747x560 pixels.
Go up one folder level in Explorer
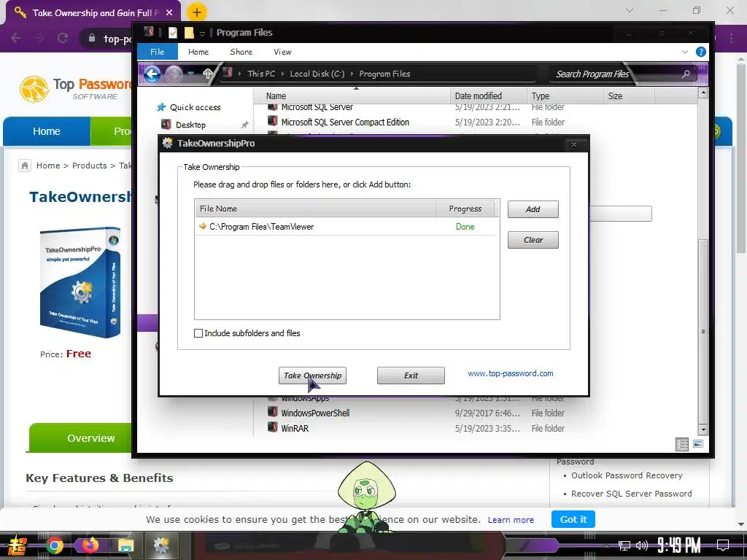208,74
